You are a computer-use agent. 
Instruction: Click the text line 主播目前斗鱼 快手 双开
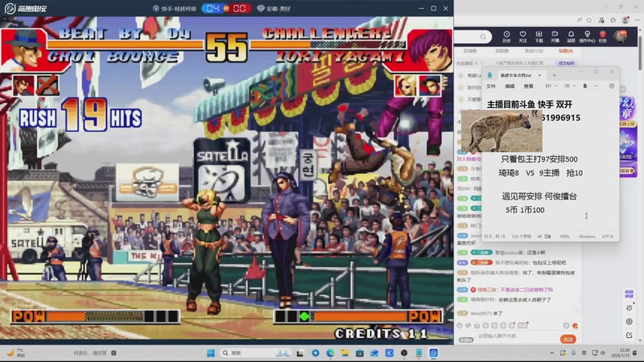pos(530,105)
